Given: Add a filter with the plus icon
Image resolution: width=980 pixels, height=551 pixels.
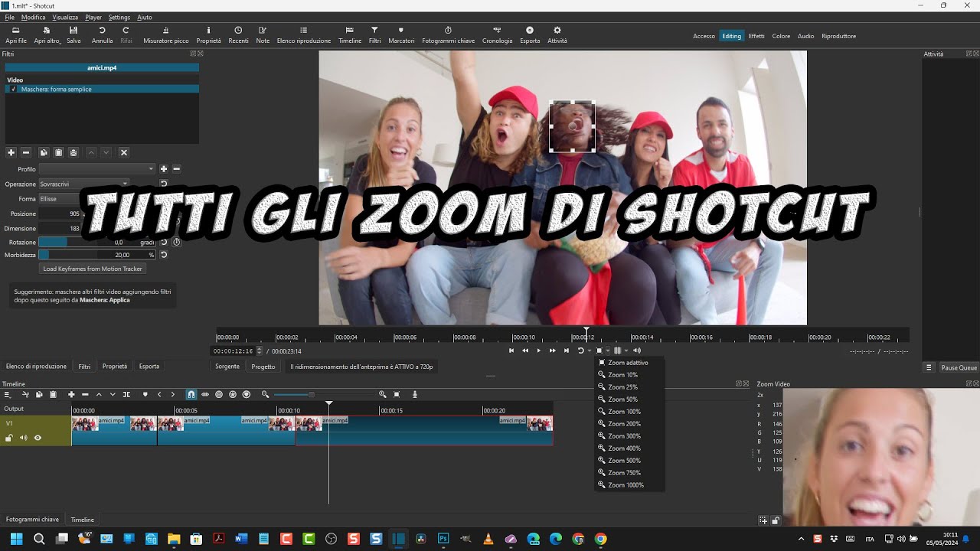Looking at the screenshot, I should pos(11,153).
